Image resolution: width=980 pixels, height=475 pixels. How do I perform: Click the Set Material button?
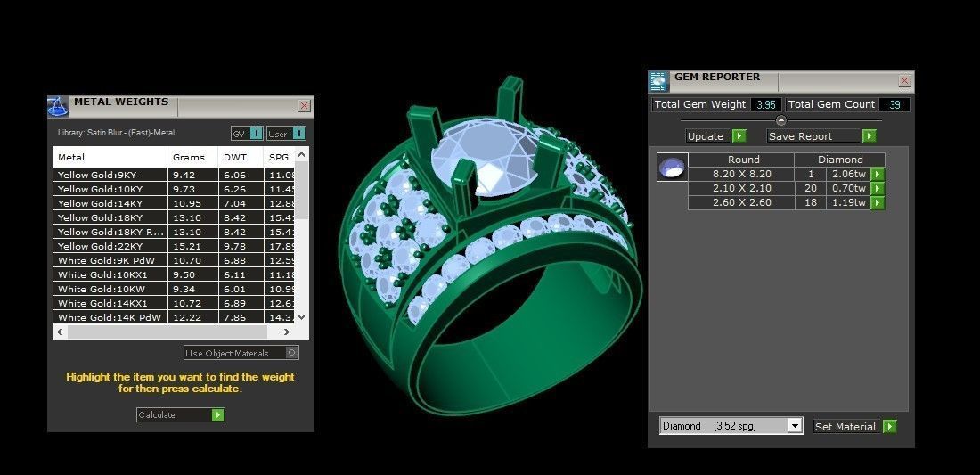[x=855, y=426]
